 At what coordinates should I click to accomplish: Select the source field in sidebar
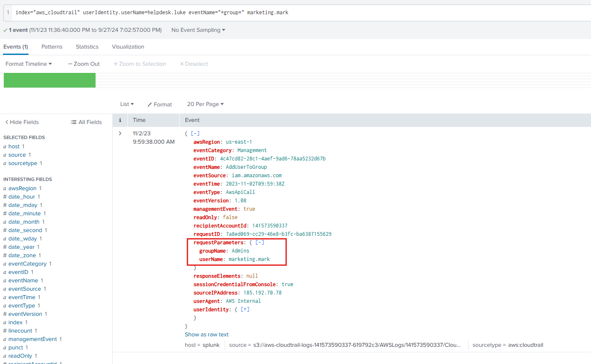pyautogui.click(x=17, y=155)
